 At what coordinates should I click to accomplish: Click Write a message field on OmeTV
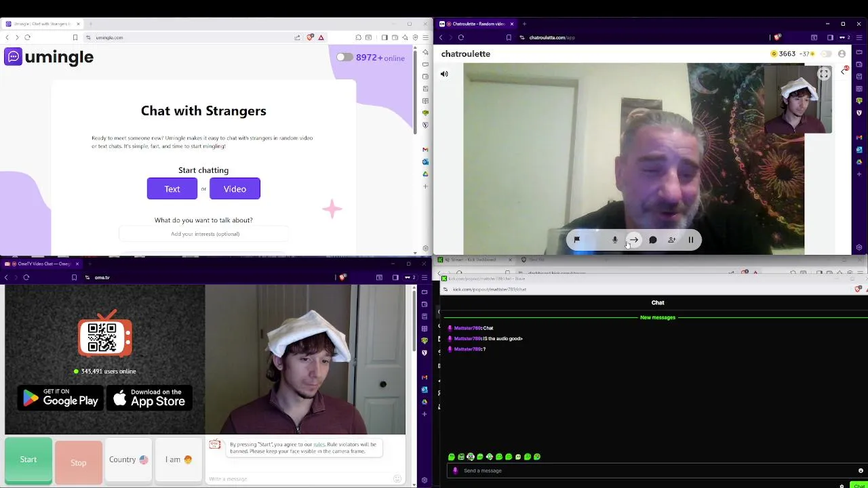tap(298, 479)
